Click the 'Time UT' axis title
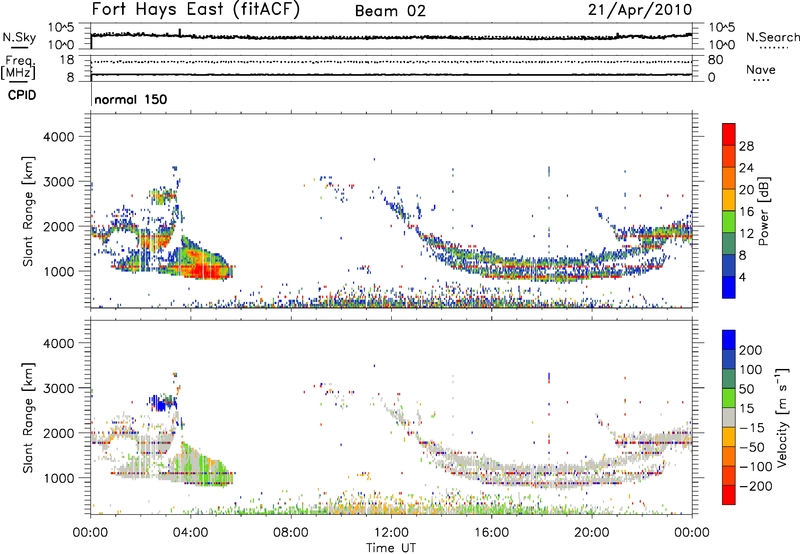 point(391,548)
